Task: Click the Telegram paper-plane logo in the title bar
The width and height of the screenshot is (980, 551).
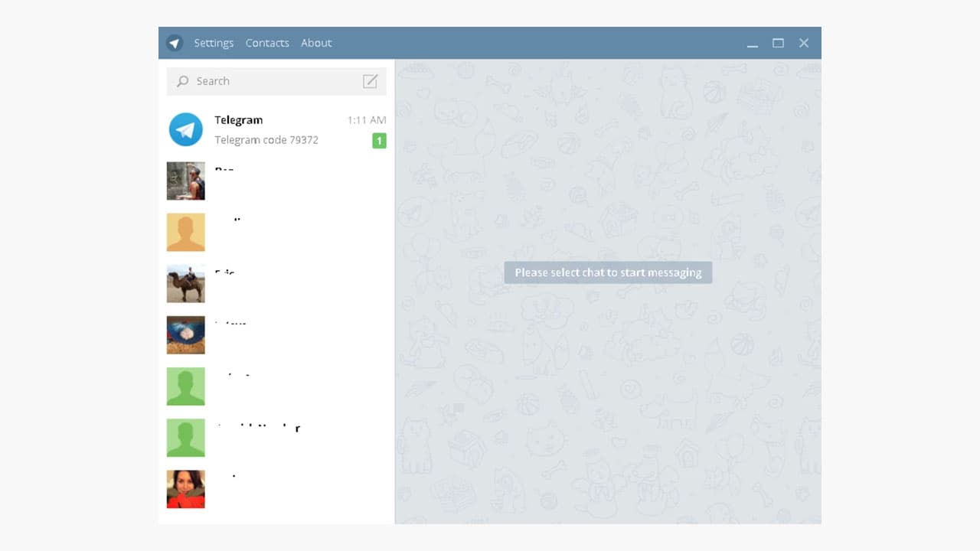Action: click(174, 43)
